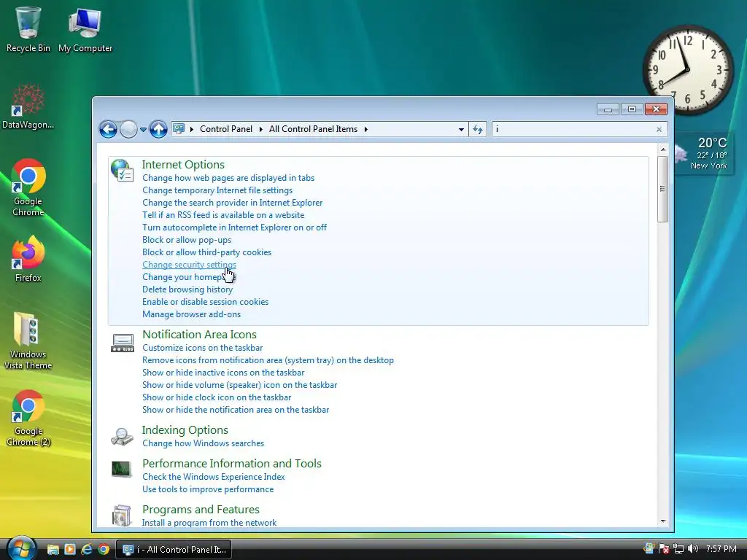Click Change how web pages are displayed in tabs
Screen dimensions: 747x560
pos(228,178)
